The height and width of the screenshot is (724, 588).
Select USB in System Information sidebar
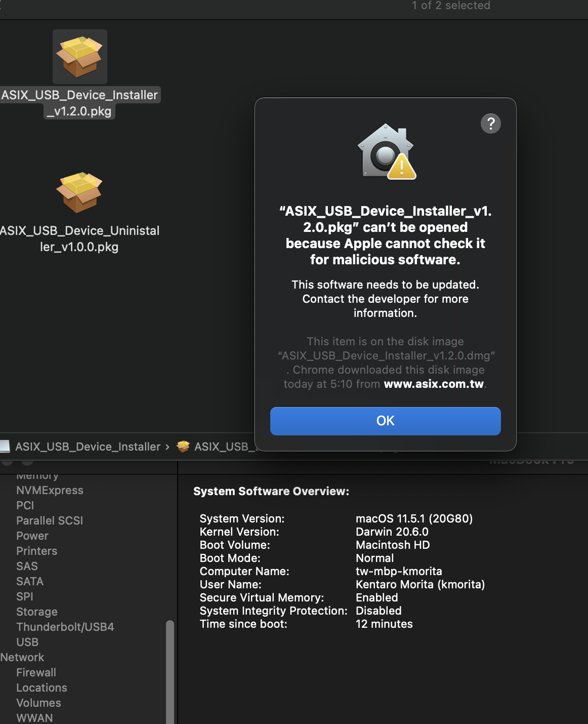coord(27,642)
